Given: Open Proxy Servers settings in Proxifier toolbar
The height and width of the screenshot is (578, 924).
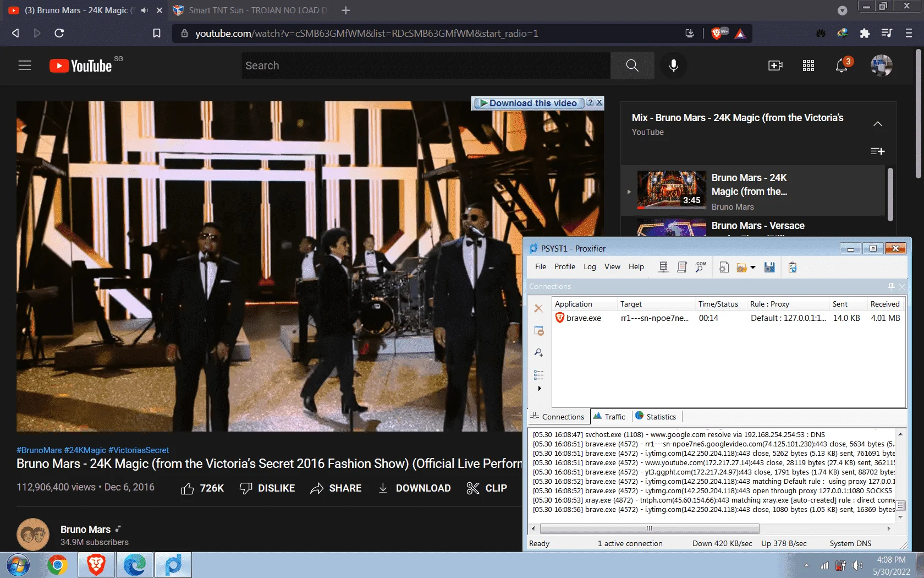Looking at the screenshot, I should pyautogui.click(x=663, y=267).
